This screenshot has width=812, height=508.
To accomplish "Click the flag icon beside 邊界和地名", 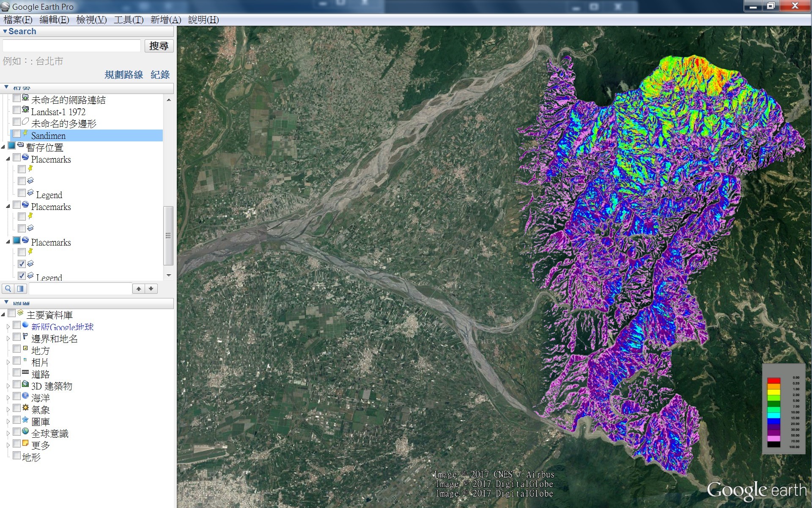I will (25, 337).
